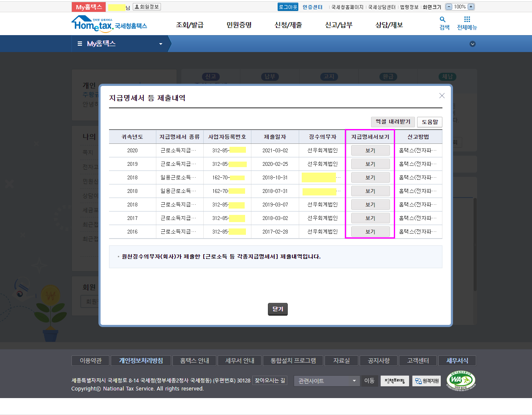Screen dimensions: 532x415
Task: Open the 관련사이트 dropdown
Action: (x=327, y=381)
